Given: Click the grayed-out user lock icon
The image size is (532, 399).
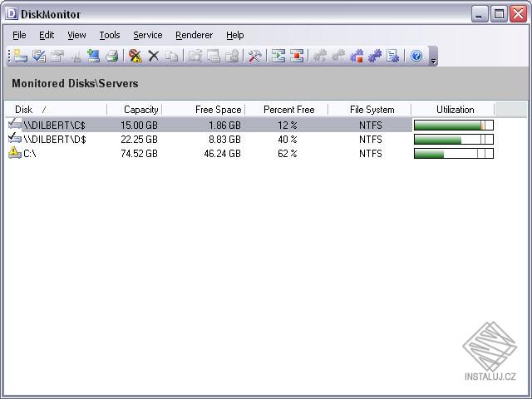Looking at the screenshot, I should point(232,56).
